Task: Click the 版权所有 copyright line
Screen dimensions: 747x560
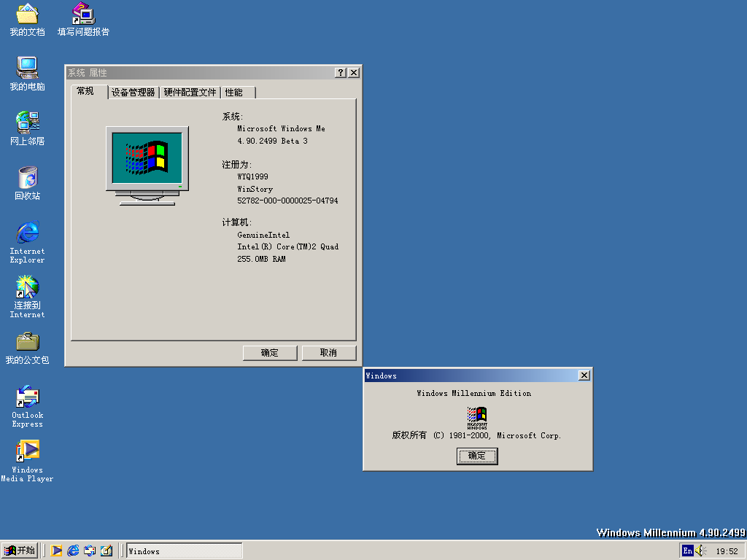Action: tap(477, 435)
